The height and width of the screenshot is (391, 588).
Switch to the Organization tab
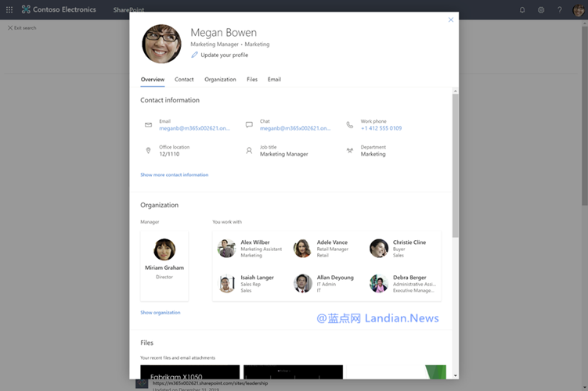click(220, 80)
